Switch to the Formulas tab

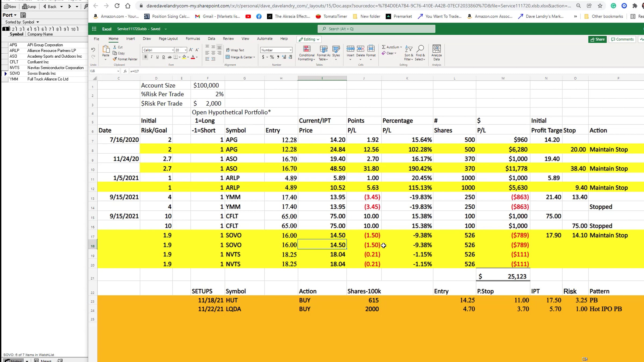click(x=193, y=39)
